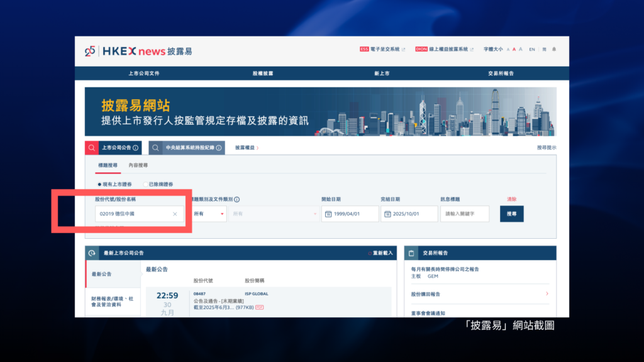Viewport: 644px width, 362px height.
Task: Switch to the 內容搜尋 tab
Action: (x=138, y=165)
